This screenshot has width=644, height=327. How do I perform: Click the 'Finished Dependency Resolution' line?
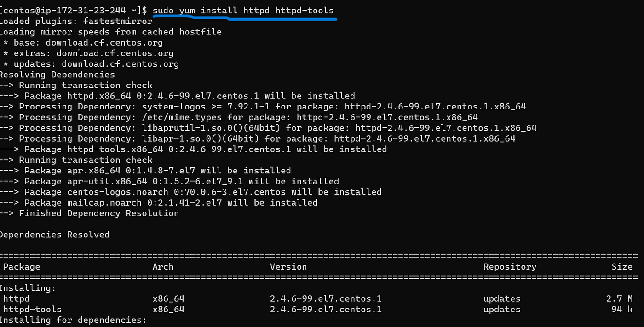(90, 213)
